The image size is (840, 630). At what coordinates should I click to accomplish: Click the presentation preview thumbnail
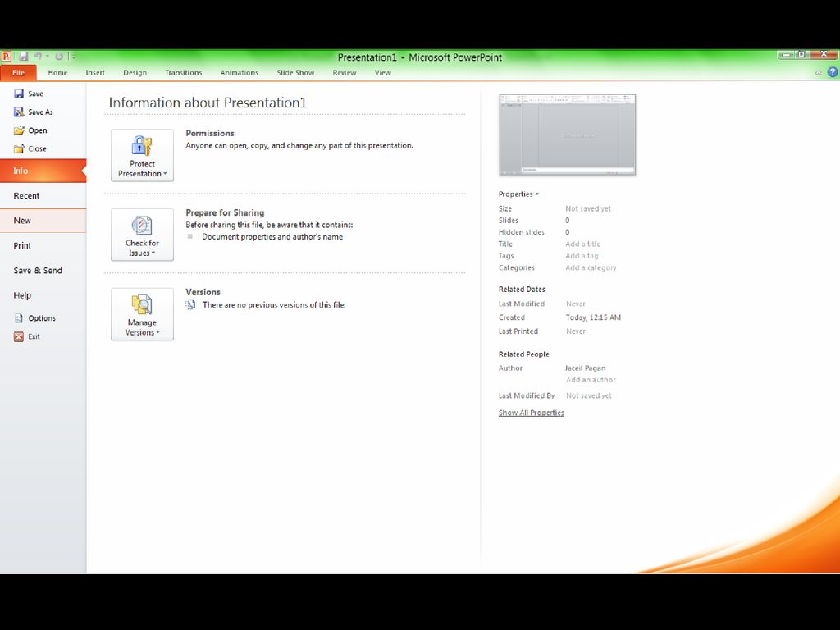(x=568, y=135)
